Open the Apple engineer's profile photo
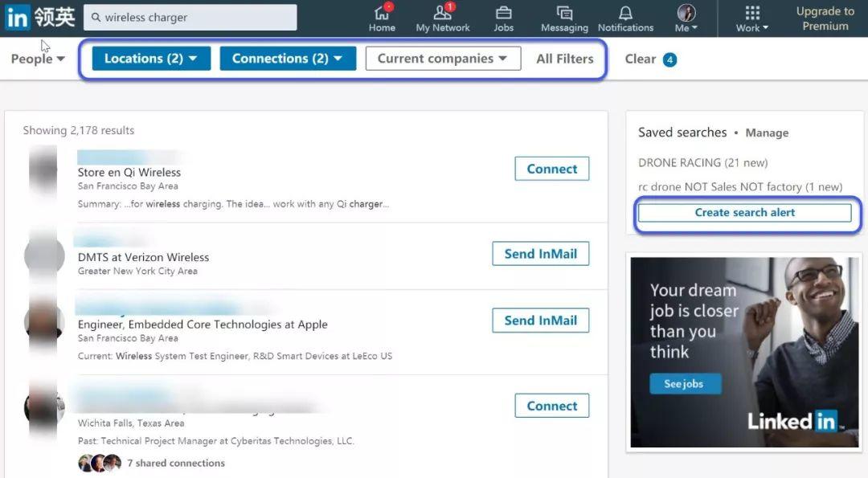The image size is (868, 478). tap(44, 322)
